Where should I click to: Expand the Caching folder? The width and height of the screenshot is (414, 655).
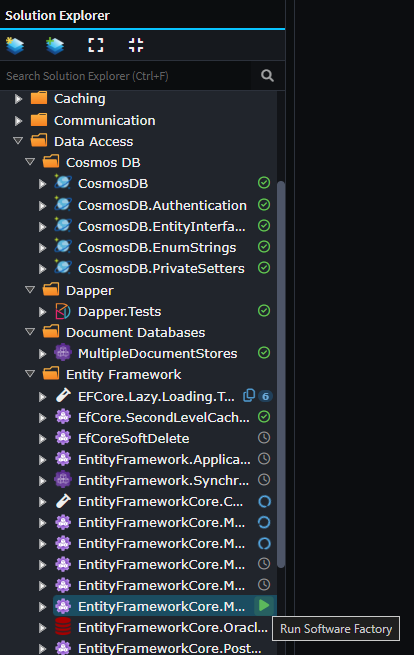(x=18, y=99)
